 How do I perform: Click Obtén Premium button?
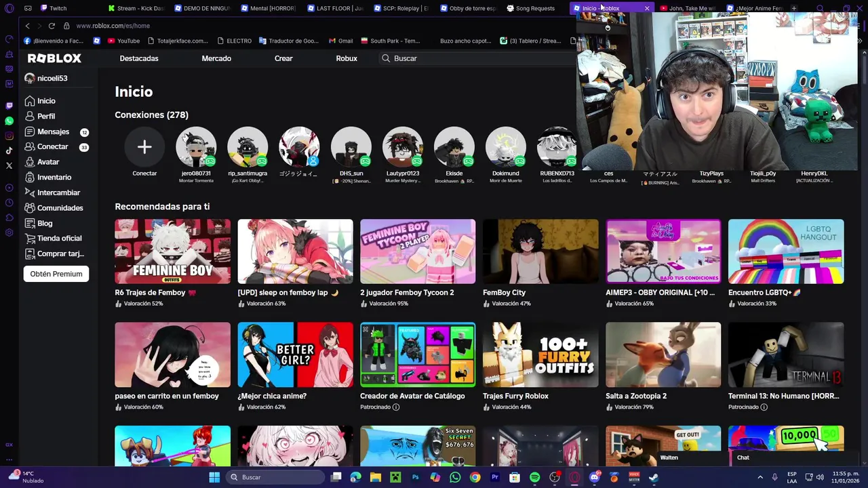pos(56,274)
